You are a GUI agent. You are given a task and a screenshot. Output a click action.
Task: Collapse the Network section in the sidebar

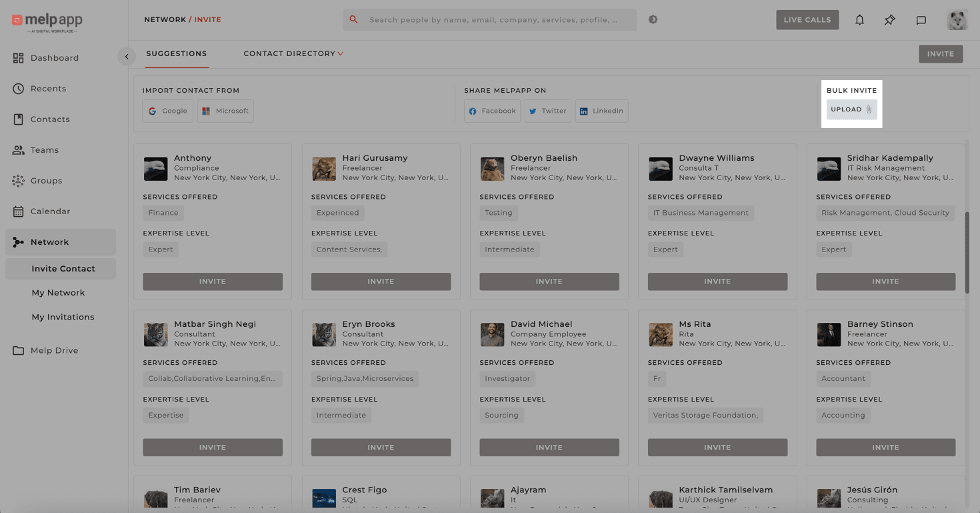(x=48, y=241)
